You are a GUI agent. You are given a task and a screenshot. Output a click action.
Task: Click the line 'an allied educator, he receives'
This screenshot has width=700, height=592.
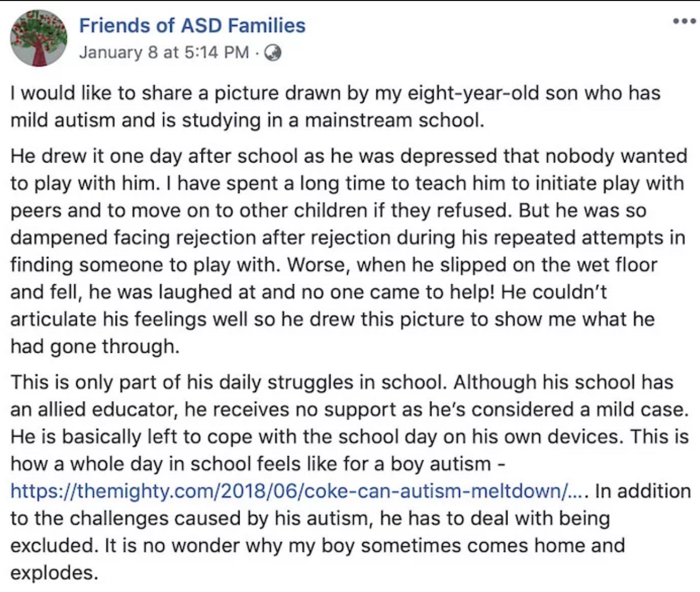[349, 409]
